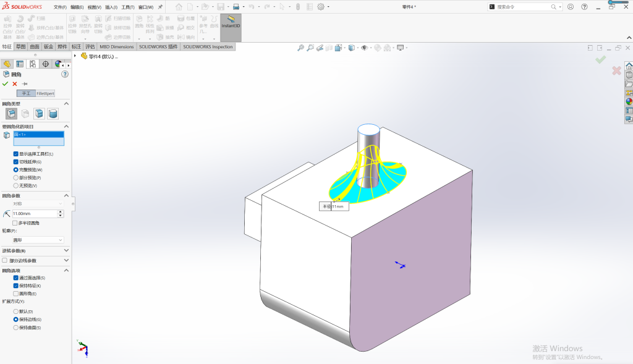The height and width of the screenshot is (364, 633).
Task: Click the Print icon in the toolbar
Action: pyautogui.click(x=236, y=7)
